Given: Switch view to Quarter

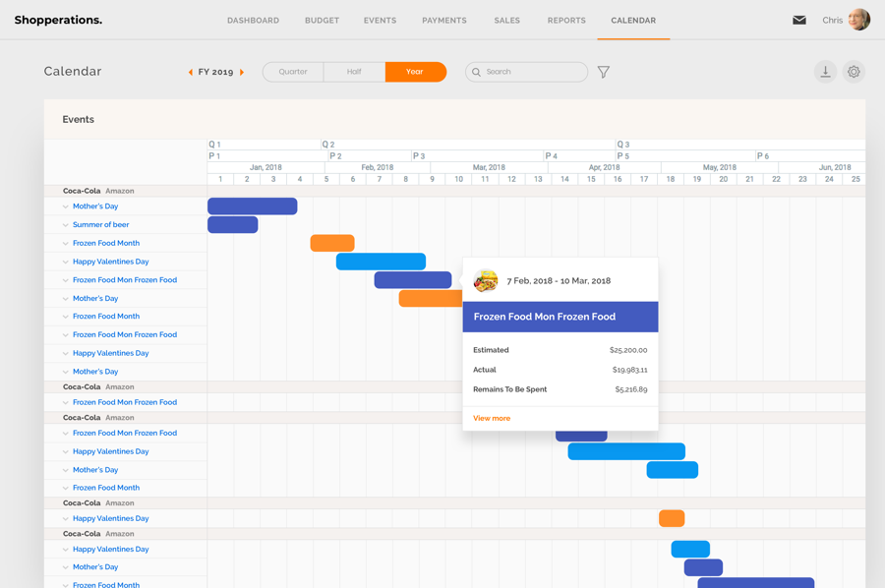Looking at the screenshot, I should pyautogui.click(x=293, y=72).
